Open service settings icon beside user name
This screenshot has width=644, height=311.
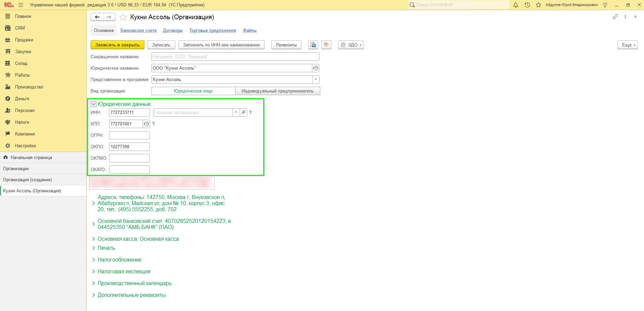pos(605,5)
